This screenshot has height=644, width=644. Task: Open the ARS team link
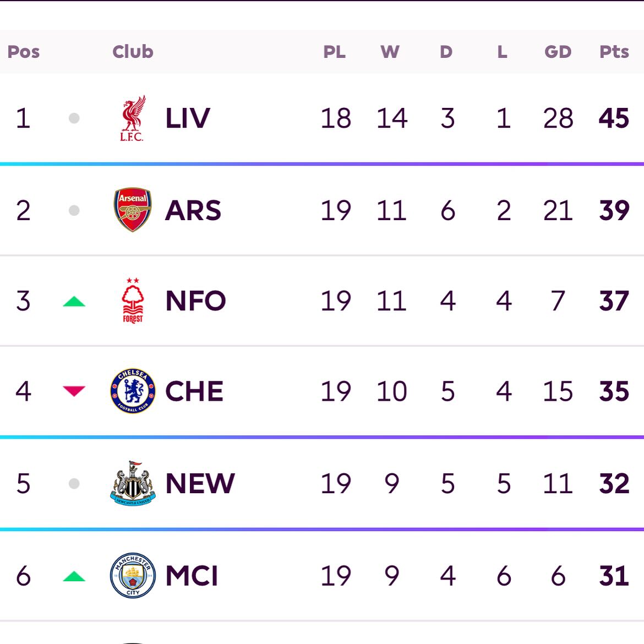point(193,210)
